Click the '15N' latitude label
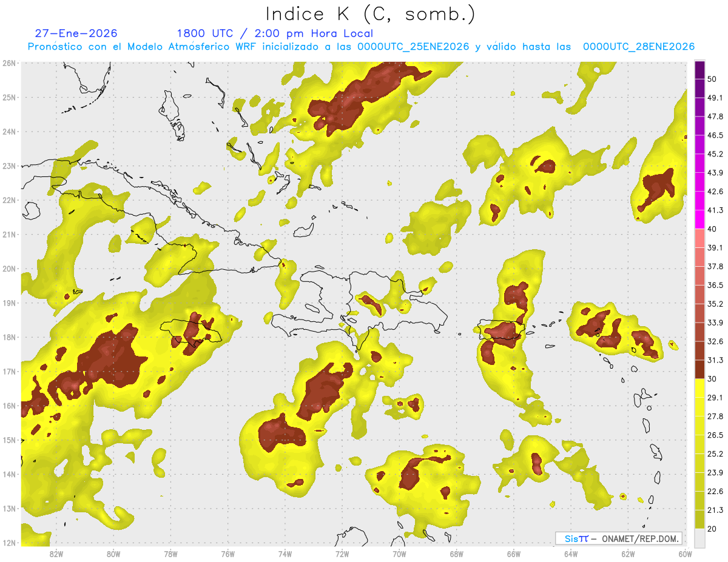The width and height of the screenshot is (728, 562). [9, 440]
